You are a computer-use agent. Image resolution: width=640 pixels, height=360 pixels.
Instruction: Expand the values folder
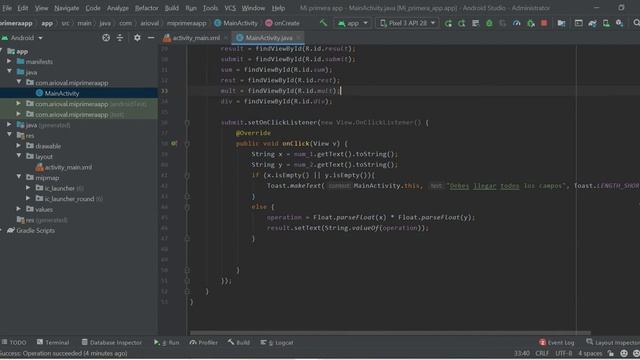tap(19, 209)
